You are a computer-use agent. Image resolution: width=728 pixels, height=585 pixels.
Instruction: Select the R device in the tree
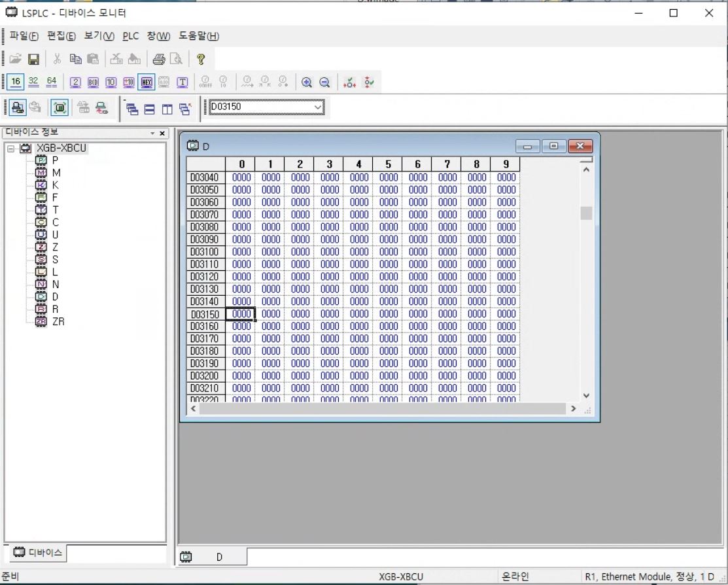(x=55, y=310)
